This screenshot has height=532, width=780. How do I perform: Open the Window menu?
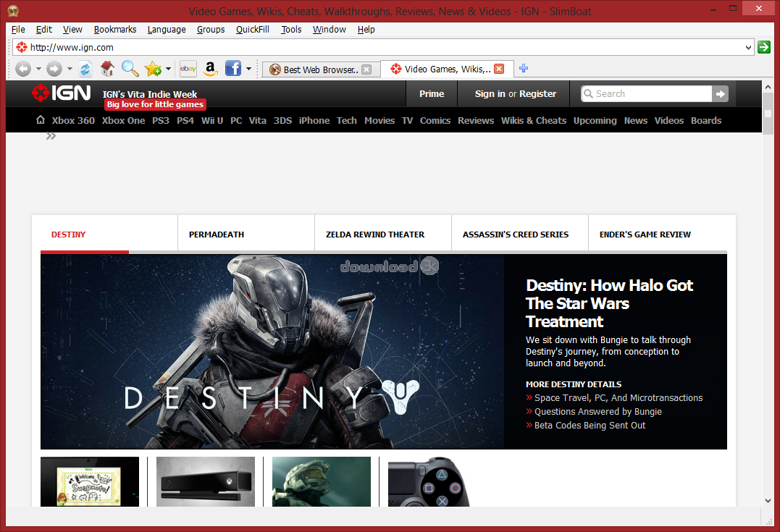(330, 30)
